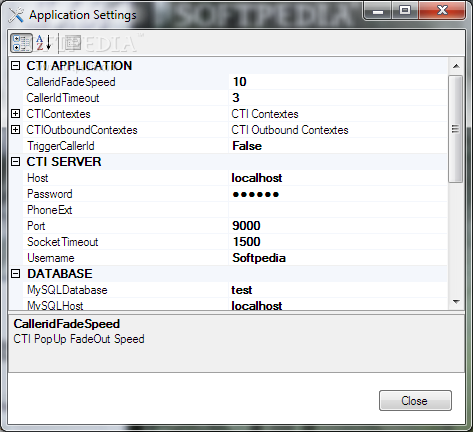The width and height of the screenshot is (473, 432).
Task: Edit the CalleridFadeSpeed value 10
Action: click(x=338, y=82)
